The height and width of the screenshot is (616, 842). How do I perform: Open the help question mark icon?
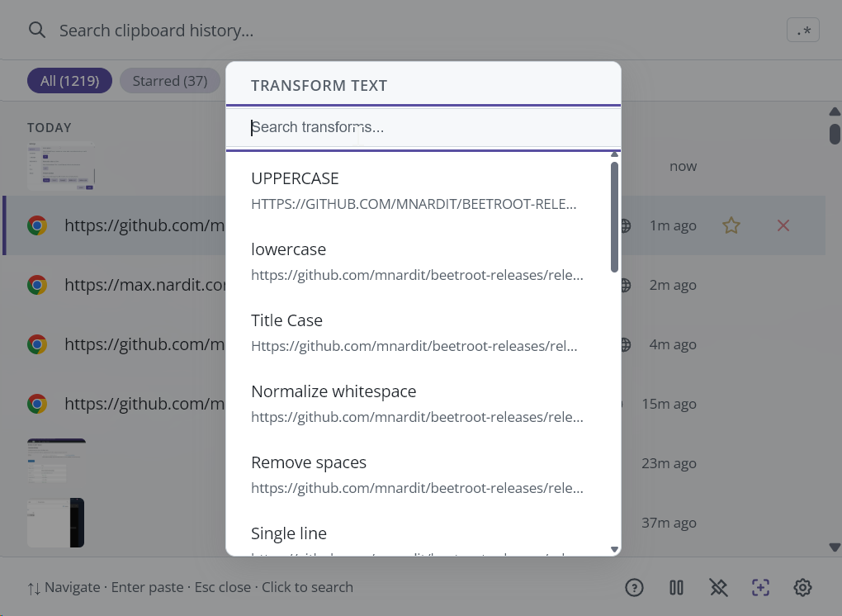(634, 588)
